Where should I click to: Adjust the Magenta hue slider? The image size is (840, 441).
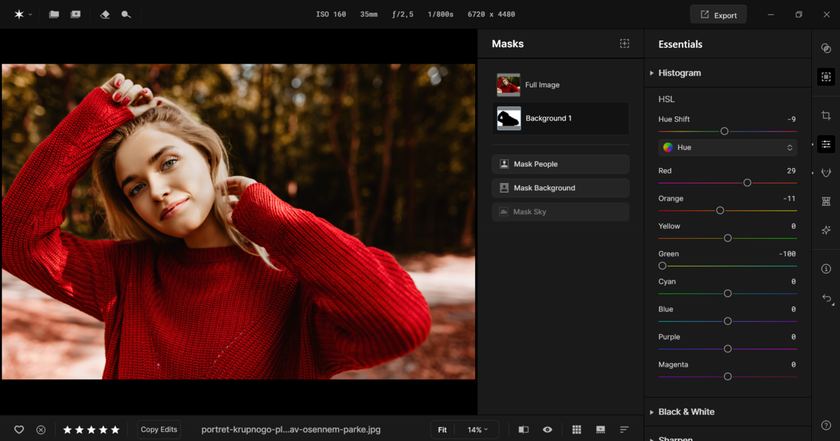(x=728, y=377)
